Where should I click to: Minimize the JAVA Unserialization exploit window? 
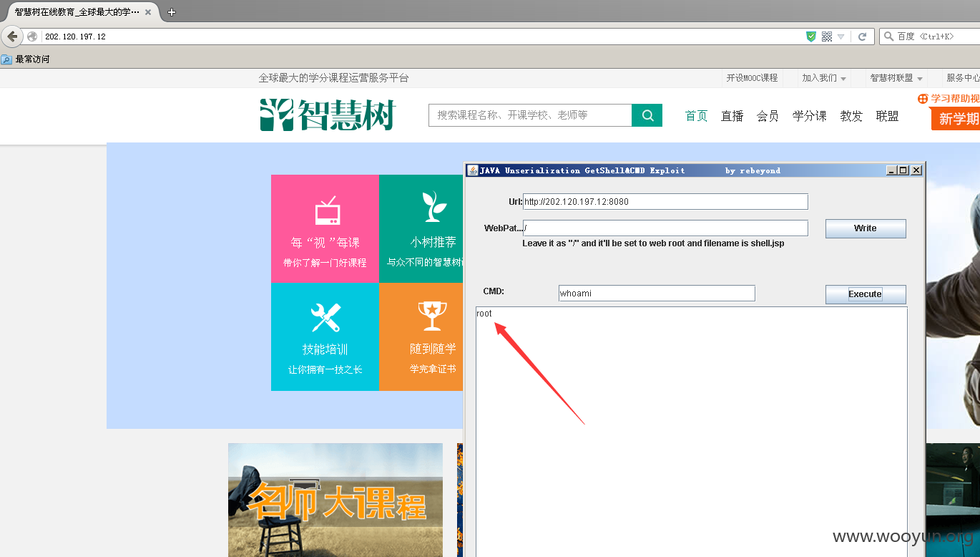coord(891,170)
